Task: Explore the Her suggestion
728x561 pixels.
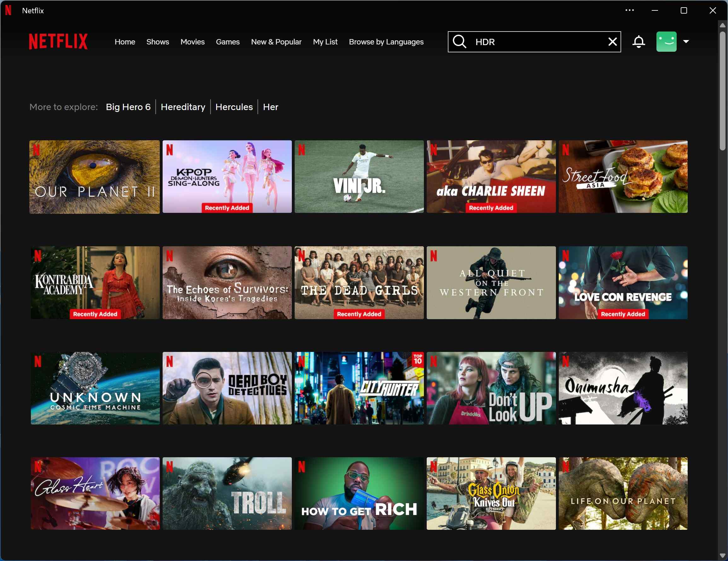Action: (x=270, y=107)
